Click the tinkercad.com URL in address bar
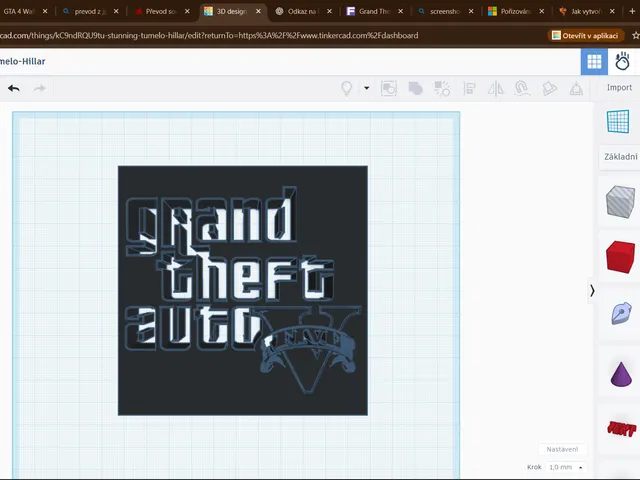640x480 pixels. point(209,36)
